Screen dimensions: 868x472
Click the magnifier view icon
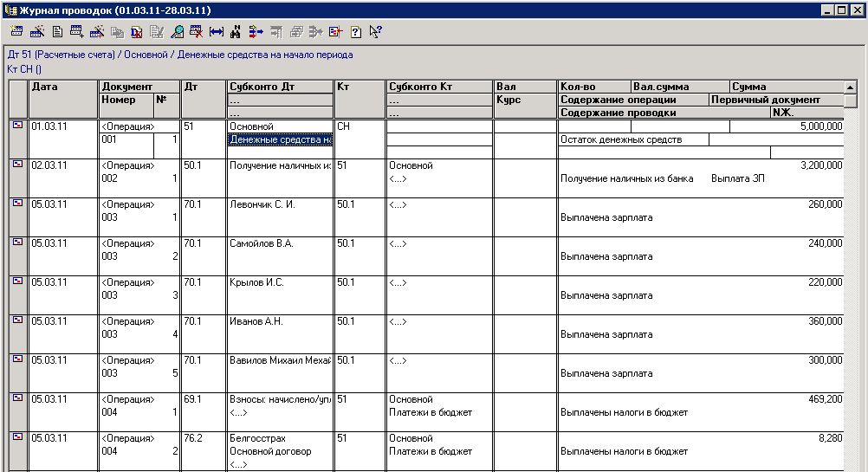point(177,32)
